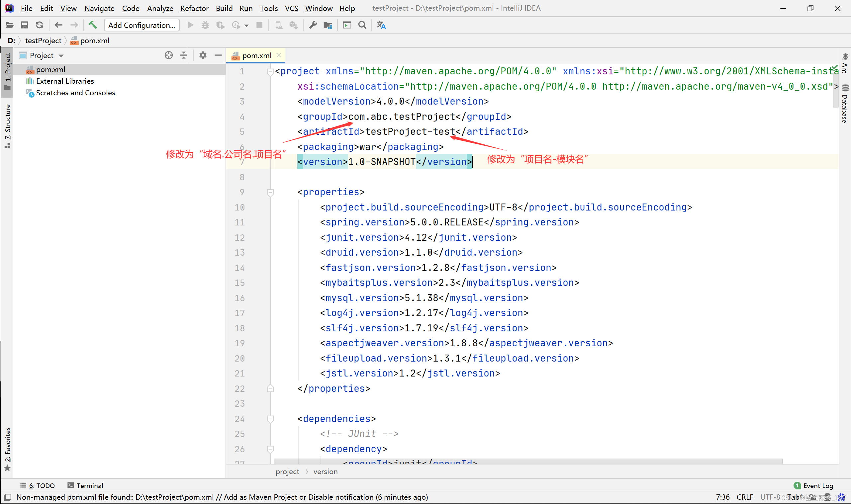Click 'project' in the editor breadcrumb

[287, 471]
